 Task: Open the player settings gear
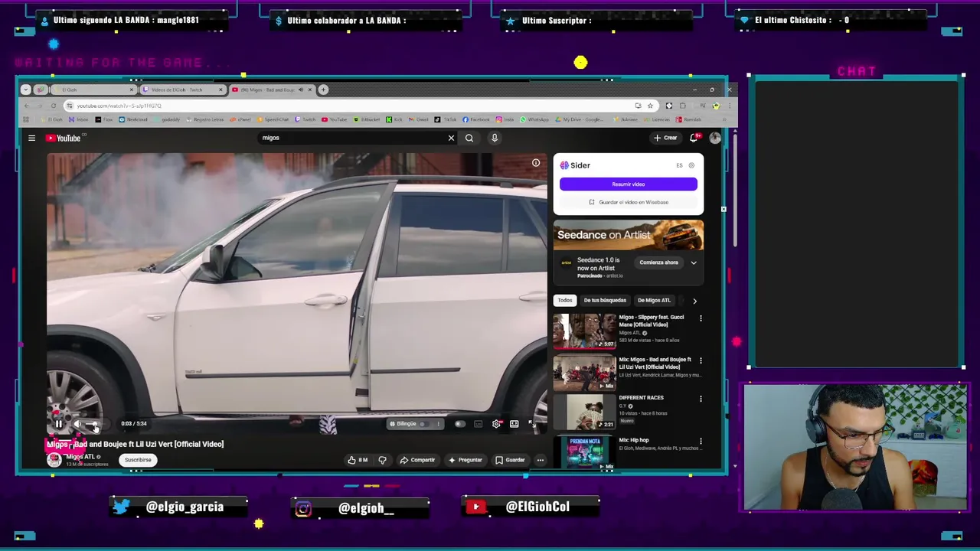pos(496,424)
